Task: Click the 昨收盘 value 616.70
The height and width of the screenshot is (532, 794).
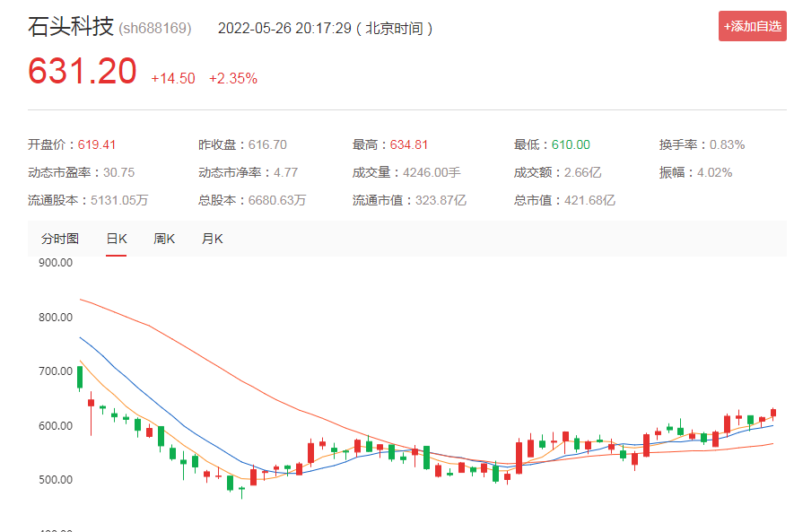Action: tap(267, 144)
